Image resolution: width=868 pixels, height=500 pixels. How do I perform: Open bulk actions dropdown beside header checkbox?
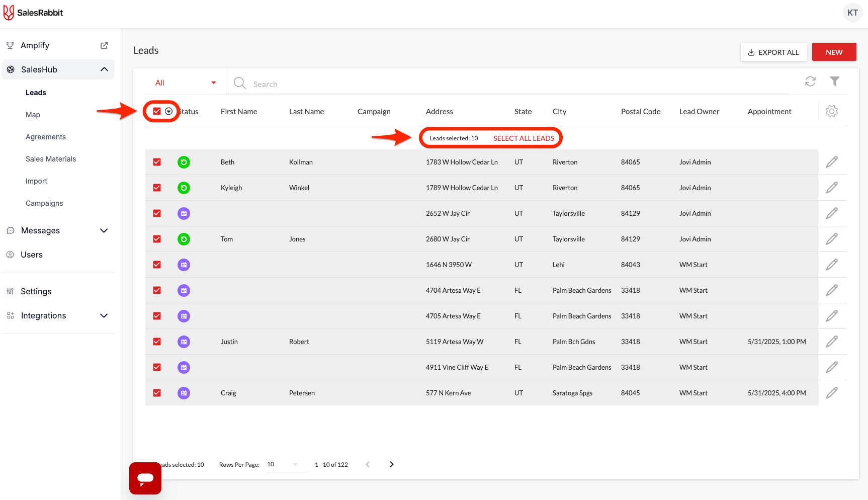pyautogui.click(x=169, y=111)
